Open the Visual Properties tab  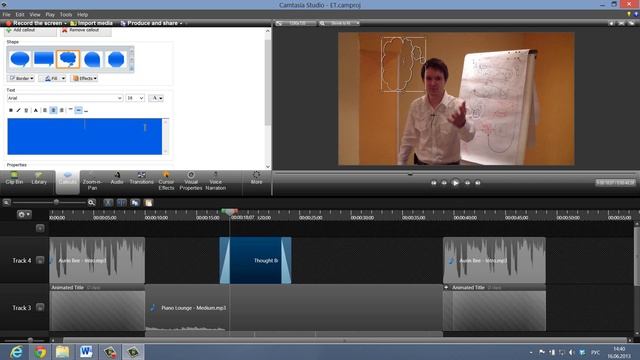coord(191,182)
